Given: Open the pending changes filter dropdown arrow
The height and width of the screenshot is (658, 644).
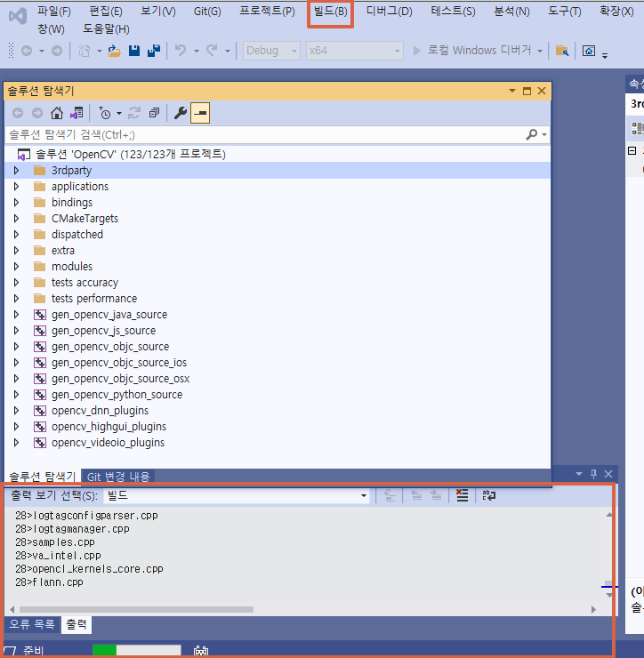Looking at the screenshot, I should pos(119,113).
